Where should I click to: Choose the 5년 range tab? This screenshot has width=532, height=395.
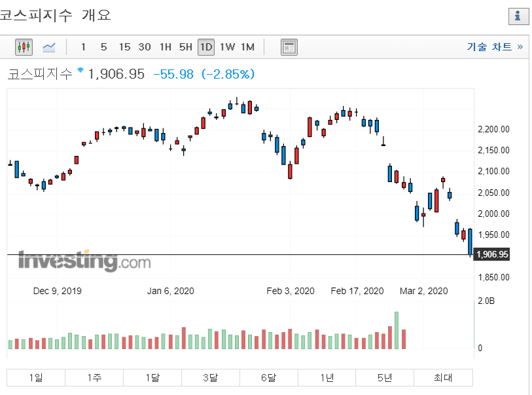[x=385, y=377]
